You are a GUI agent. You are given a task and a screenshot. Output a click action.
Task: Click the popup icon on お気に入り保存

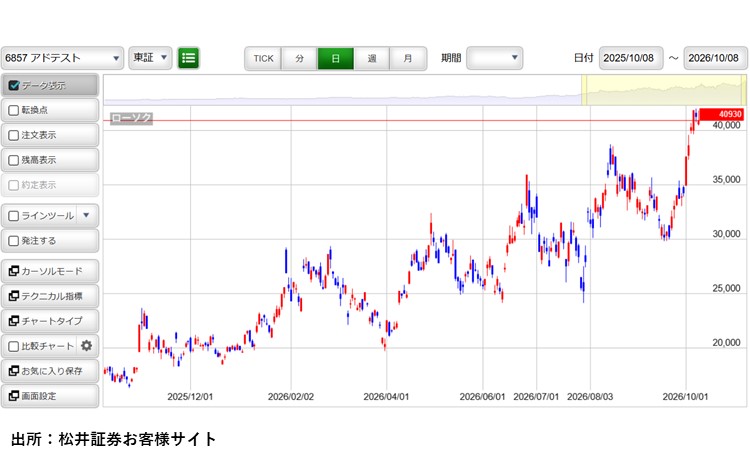point(14,371)
